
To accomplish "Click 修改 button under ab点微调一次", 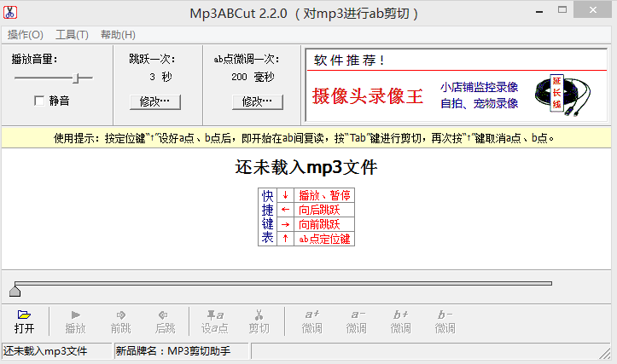I will (258, 101).
